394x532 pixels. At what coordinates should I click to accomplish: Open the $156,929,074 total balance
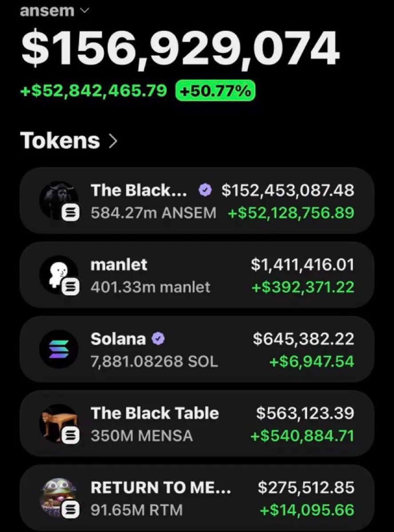point(180,48)
